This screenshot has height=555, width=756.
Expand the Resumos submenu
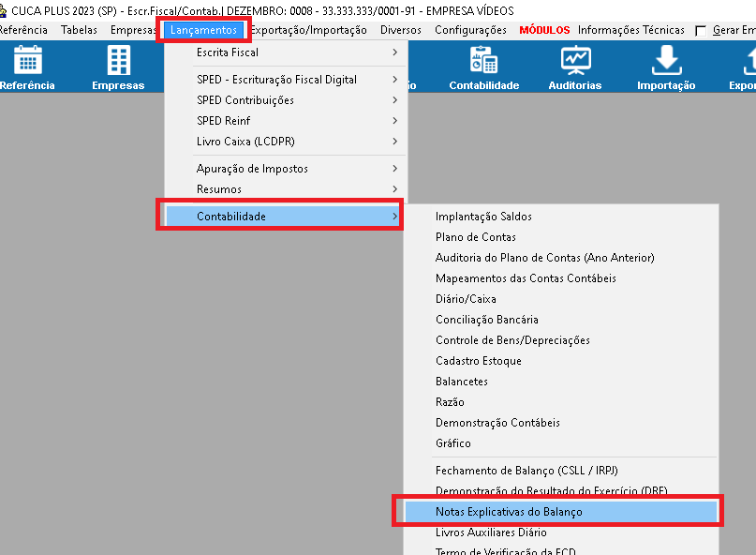pyautogui.click(x=286, y=189)
